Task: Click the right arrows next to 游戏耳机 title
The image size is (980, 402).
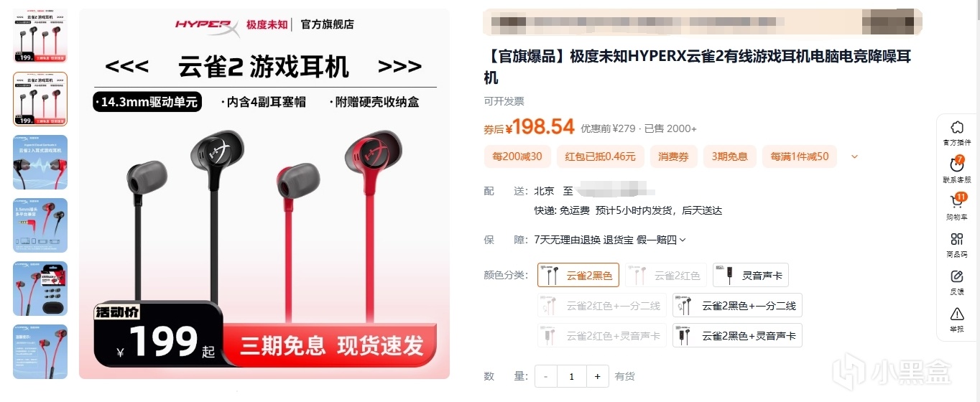Action: pyautogui.click(x=399, y=67)
